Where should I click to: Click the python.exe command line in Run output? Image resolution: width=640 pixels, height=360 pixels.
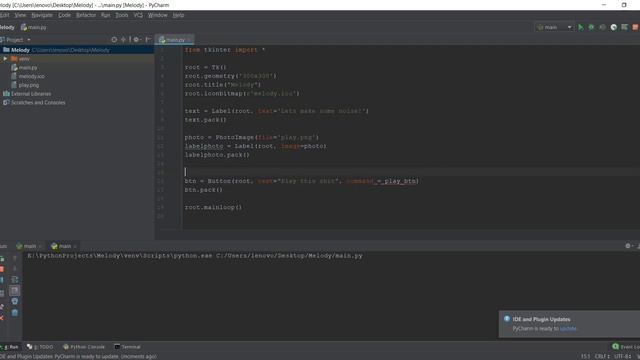click(x=195, y=256)
